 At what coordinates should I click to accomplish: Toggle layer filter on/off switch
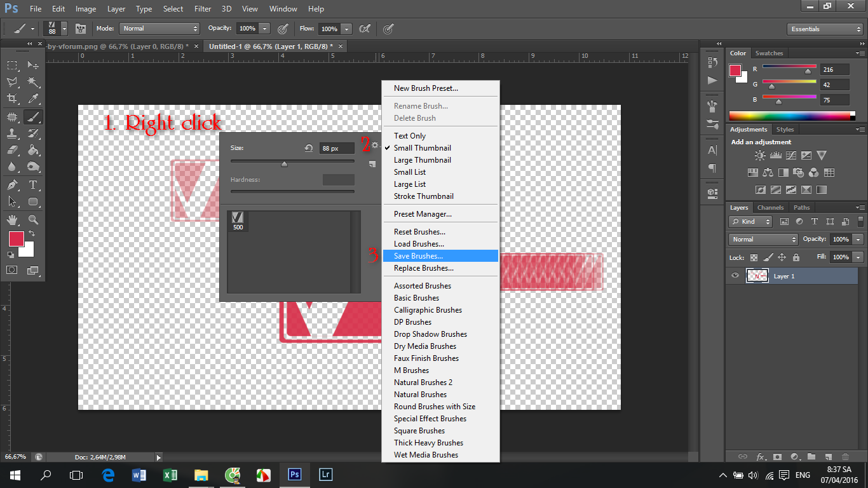tap(860, 221)
